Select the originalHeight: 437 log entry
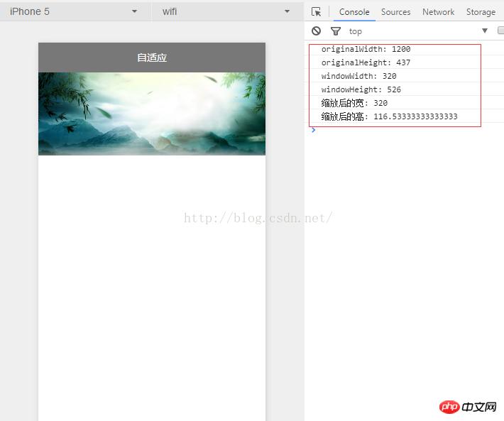This screenshot has height=421, width=504. point(366,62)
